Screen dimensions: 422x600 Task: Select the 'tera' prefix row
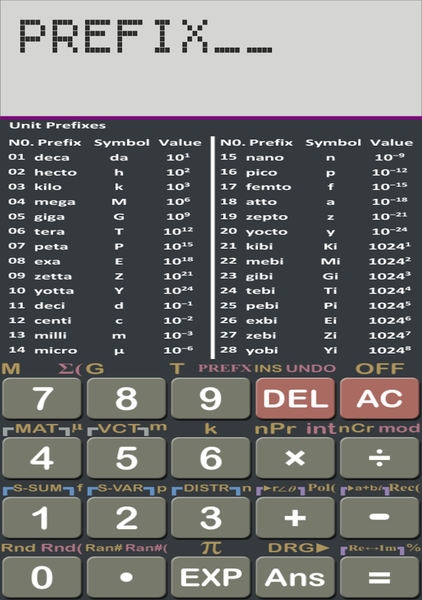coord(100,232)
